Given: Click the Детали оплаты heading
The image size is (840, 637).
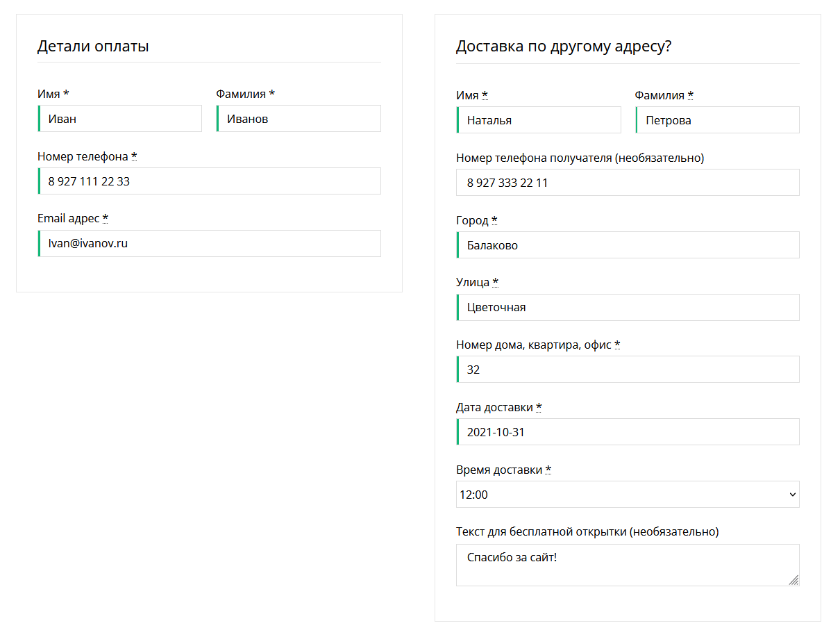Looking at the screenshot, I should point(93,47).
